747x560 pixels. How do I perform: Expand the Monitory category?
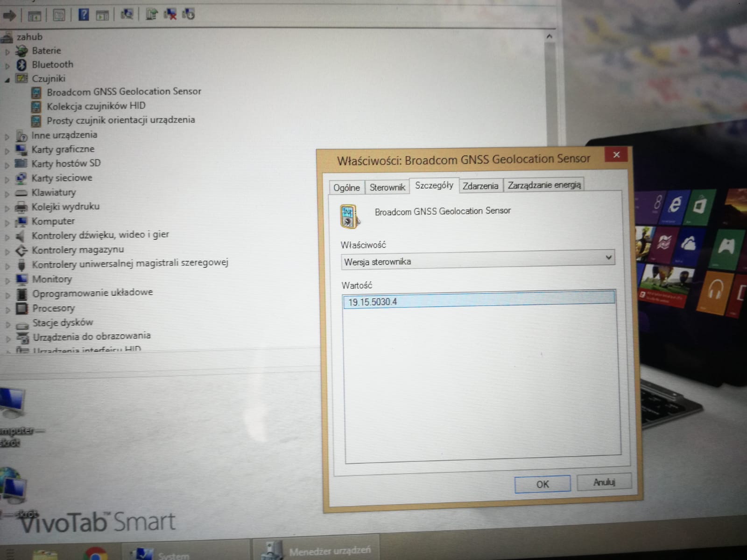pyautogui.click(x=7, y=280)
